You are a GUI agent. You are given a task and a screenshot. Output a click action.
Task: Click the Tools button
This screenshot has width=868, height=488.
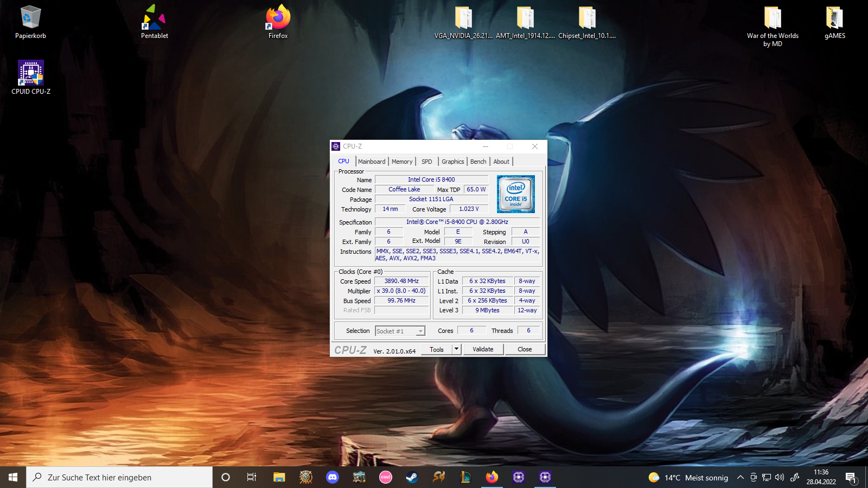click(x=437, y=349)
